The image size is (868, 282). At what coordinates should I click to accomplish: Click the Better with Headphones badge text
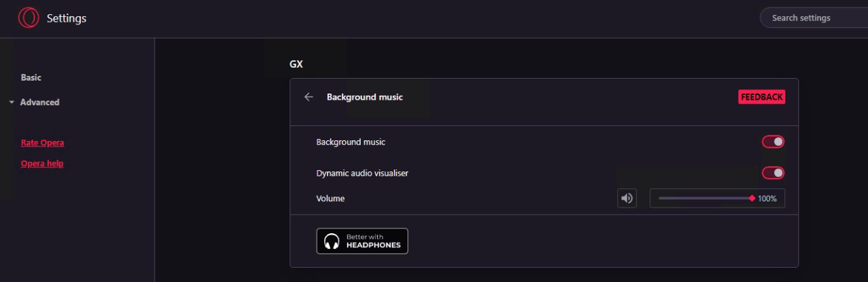(374, 241)
